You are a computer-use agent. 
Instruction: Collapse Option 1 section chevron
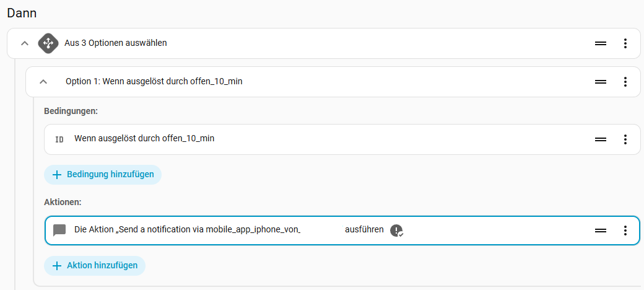(43, 82)
